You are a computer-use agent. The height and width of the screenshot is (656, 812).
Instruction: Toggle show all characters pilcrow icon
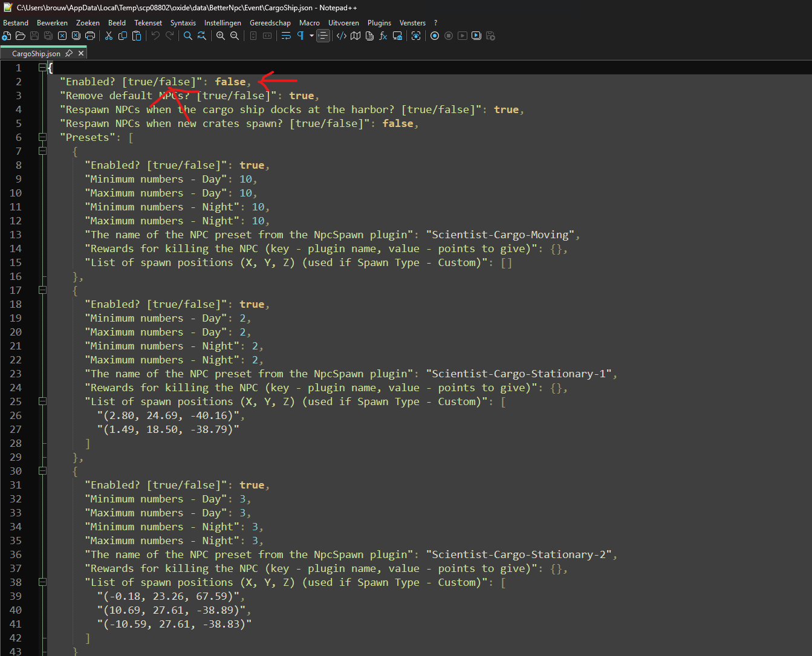click(300, 36)
